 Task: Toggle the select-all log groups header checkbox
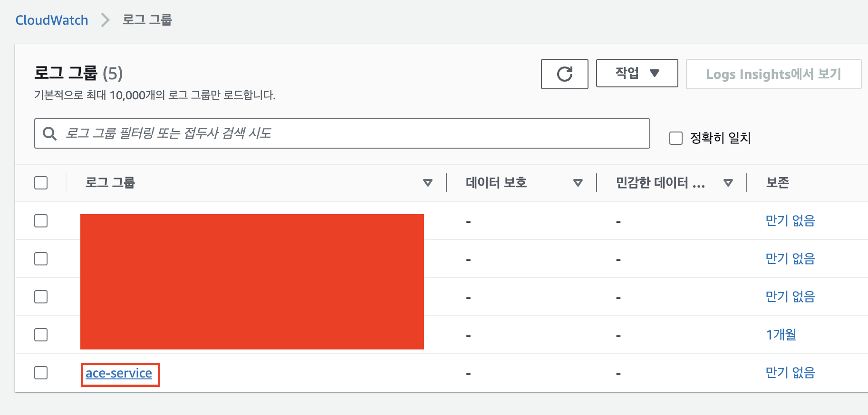tap(41, 183)
